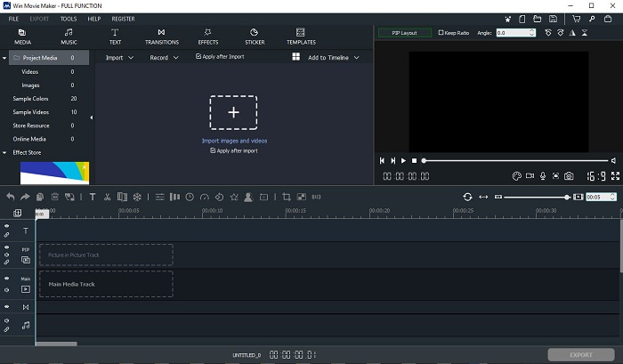Switch to the TEMPLATES tab
Viewport: 623px width, 364px height.
[x=301, y=36]
